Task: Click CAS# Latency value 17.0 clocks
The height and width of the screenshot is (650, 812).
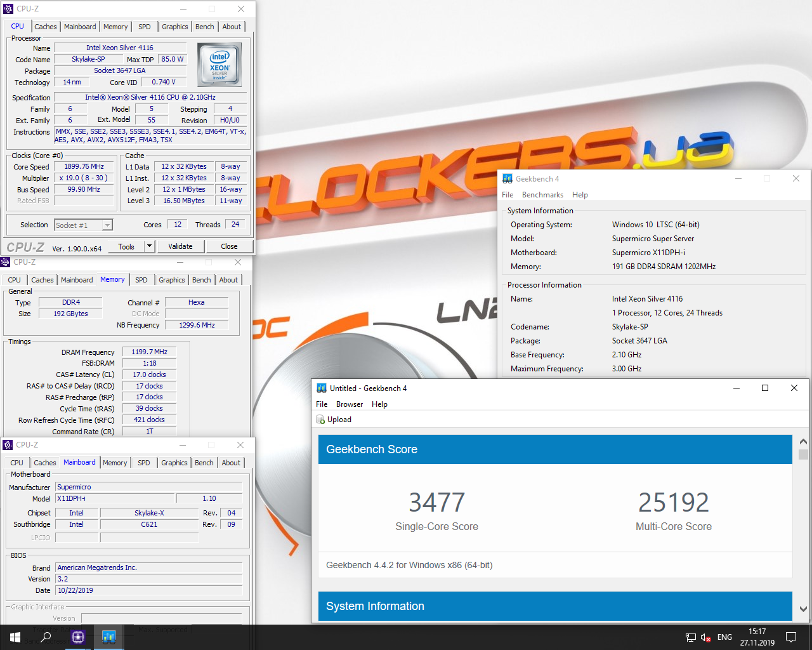Action: tap(149, 375)
